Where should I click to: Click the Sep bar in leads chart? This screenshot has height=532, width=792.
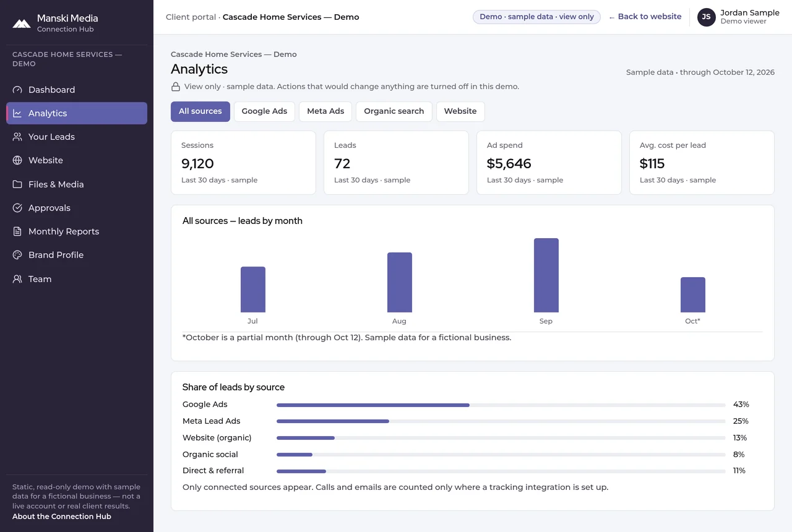pos(546,275)
